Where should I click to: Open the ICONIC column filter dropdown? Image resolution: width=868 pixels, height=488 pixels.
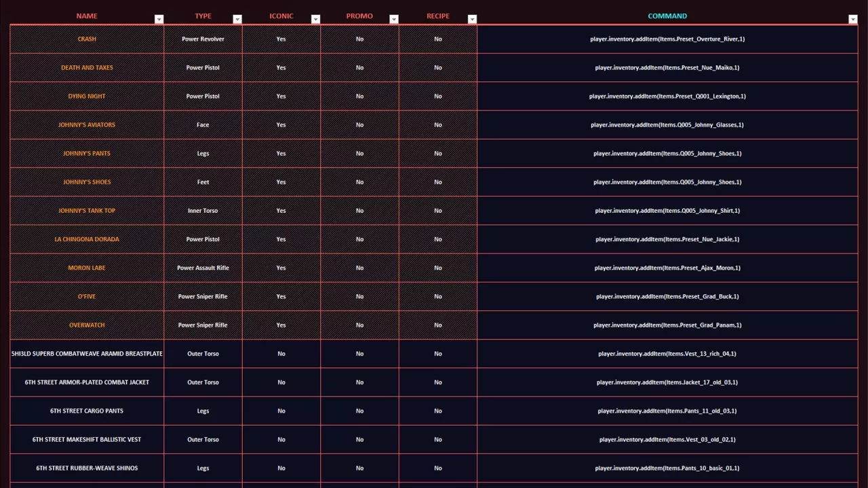point(315,19)
